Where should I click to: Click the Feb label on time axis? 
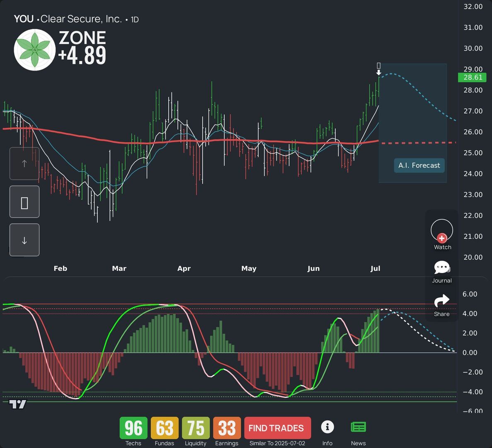pyautogui.click(x=60, y=268)
